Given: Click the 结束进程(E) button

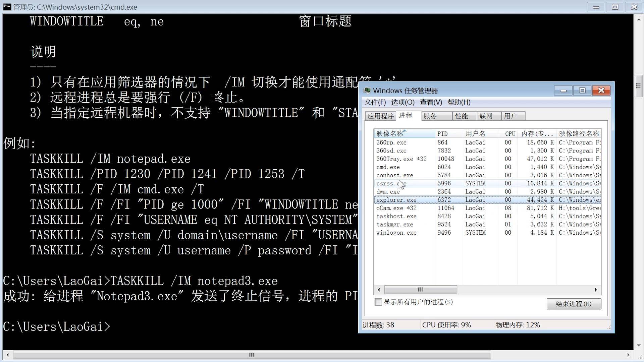Looking at the screenshot, I should (x=574, y=304).
